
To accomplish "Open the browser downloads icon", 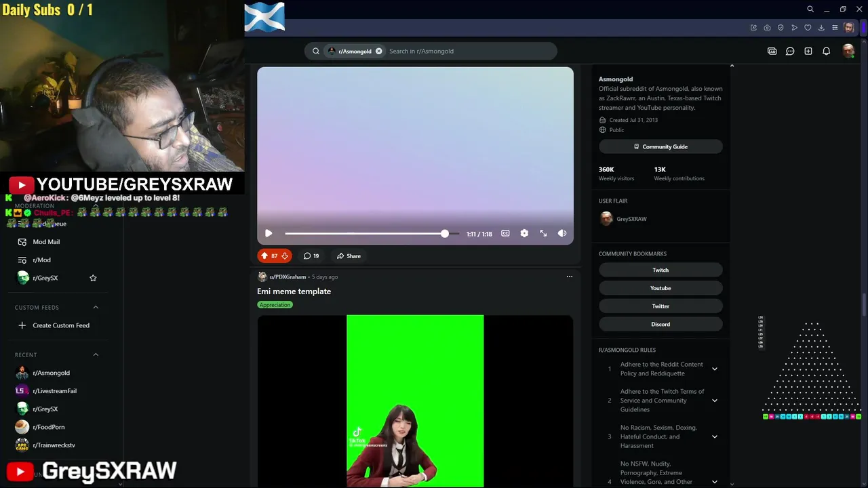I will coord(821,28).
